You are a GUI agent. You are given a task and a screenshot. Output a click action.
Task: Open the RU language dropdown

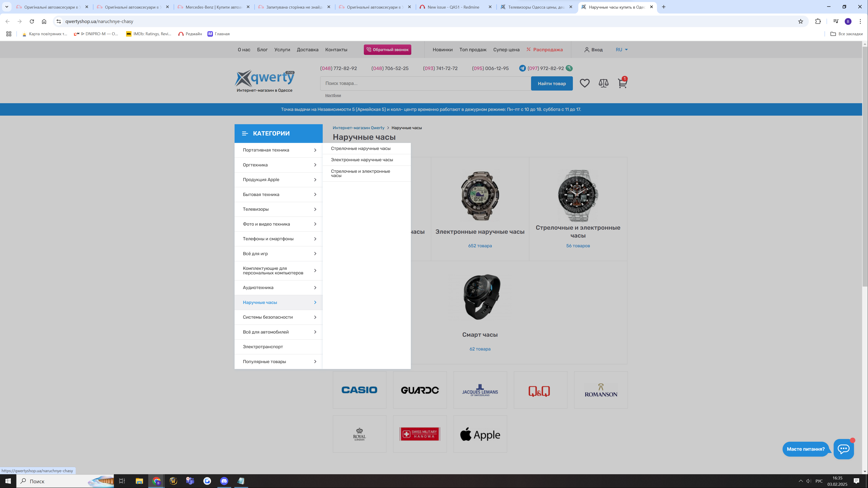[x=622, y=49]
